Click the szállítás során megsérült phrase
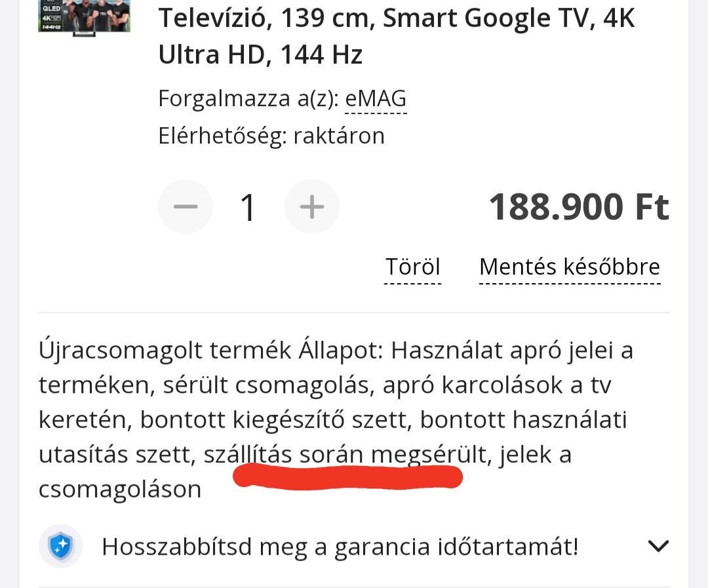The height and width of the screenshot is (588, 708). tap(345, 454)
